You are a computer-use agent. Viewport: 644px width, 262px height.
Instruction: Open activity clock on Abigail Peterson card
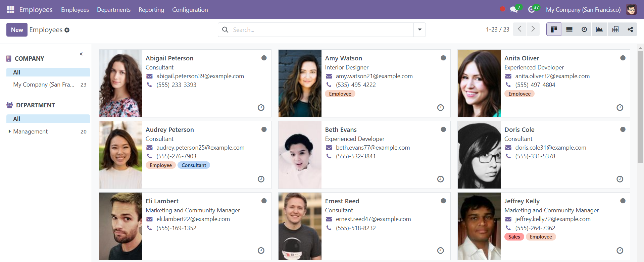coord(261,108)
